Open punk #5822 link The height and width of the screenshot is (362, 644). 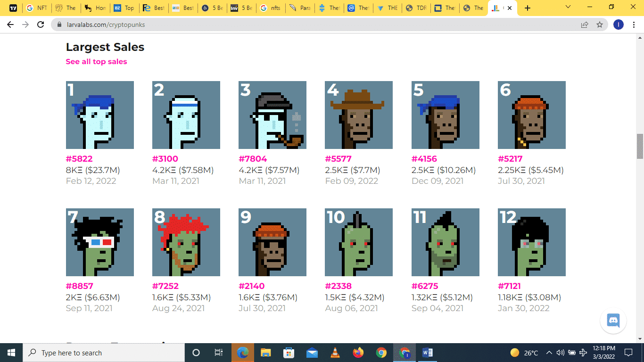(x=79, y=159)
